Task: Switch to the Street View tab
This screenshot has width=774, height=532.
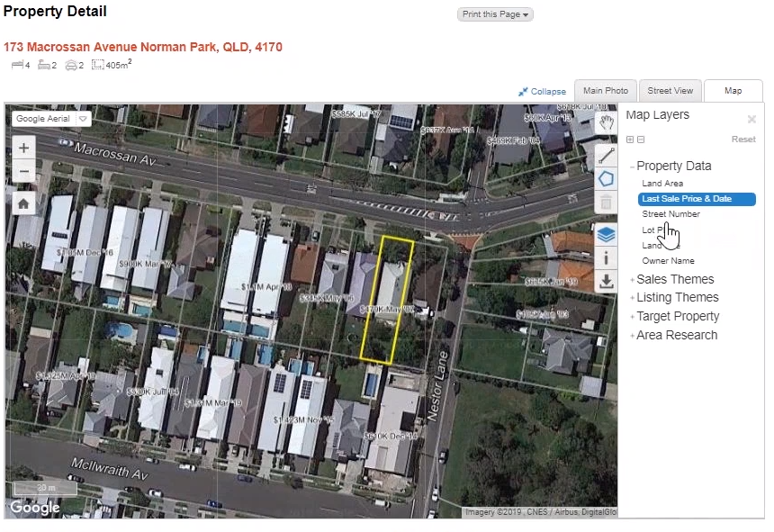Action: [670, 91]
